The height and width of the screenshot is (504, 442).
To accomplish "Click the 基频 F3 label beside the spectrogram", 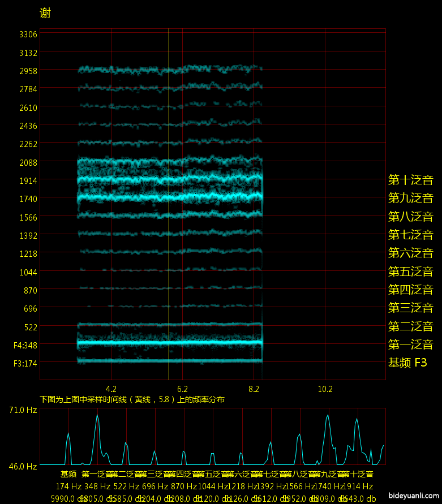I will pos(407,363).
